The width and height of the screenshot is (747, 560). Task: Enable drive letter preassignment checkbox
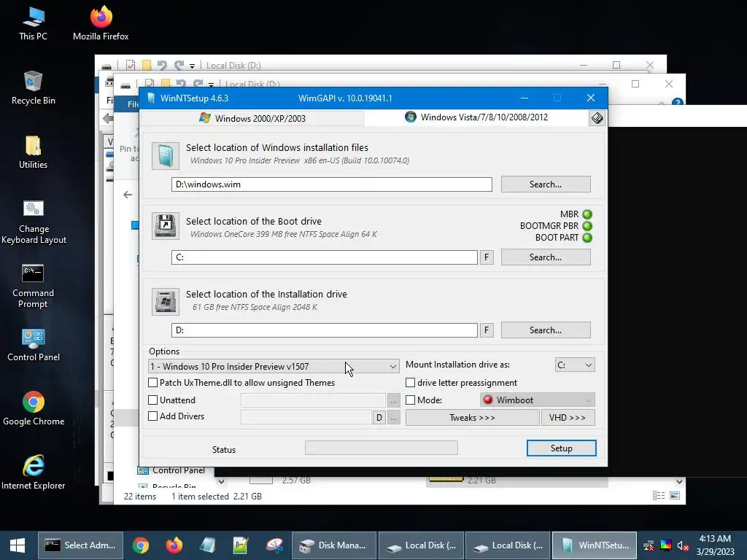point(410,382)
